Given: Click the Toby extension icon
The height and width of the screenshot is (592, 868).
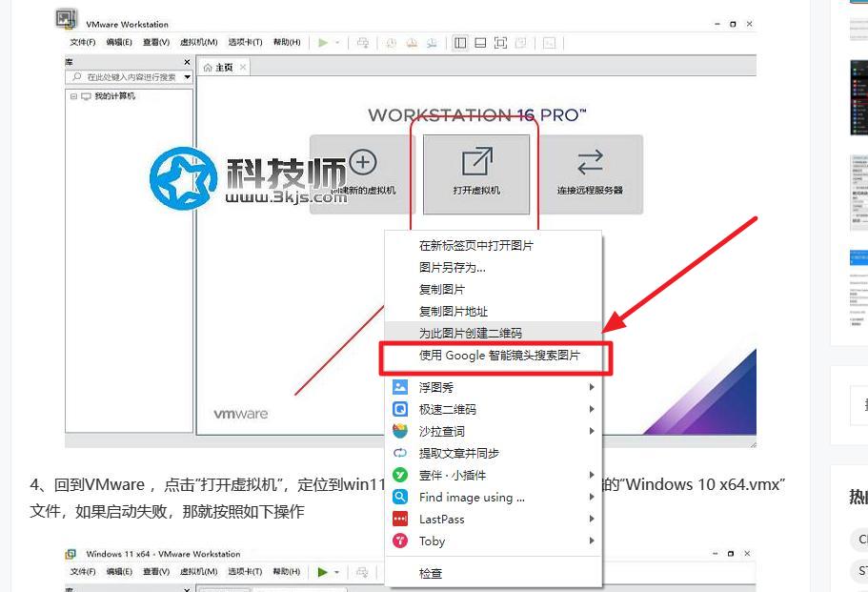Looking at the screenshot, I should tap(399, 541).
